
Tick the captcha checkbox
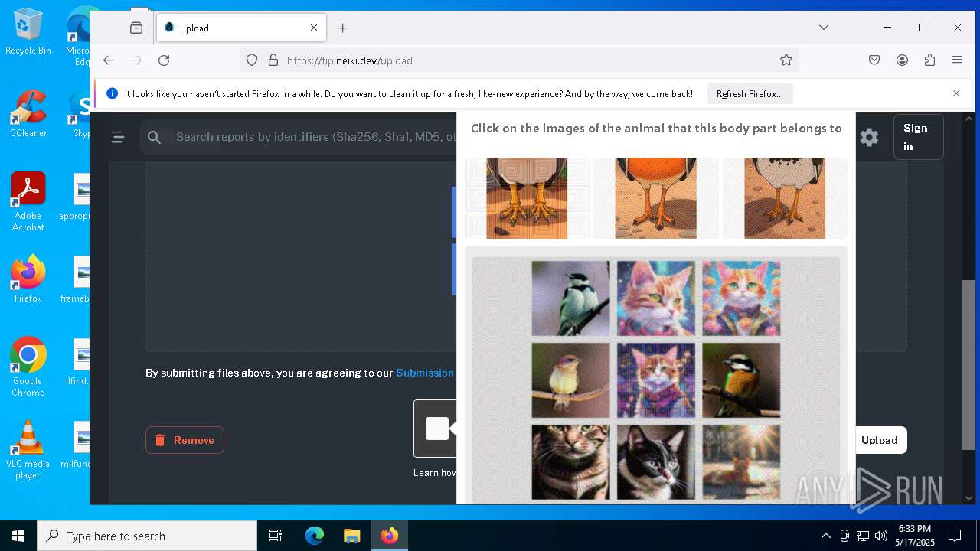(436, 429)
